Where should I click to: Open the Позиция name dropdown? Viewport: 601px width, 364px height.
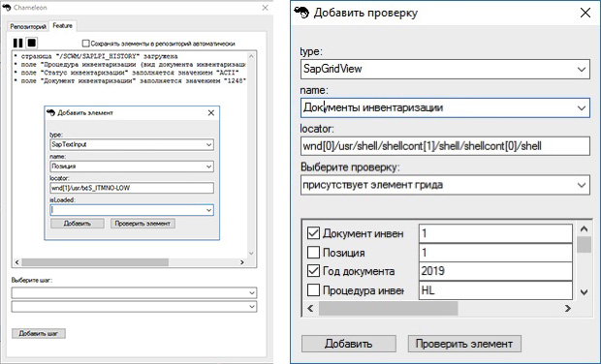[x=208, y=167]
